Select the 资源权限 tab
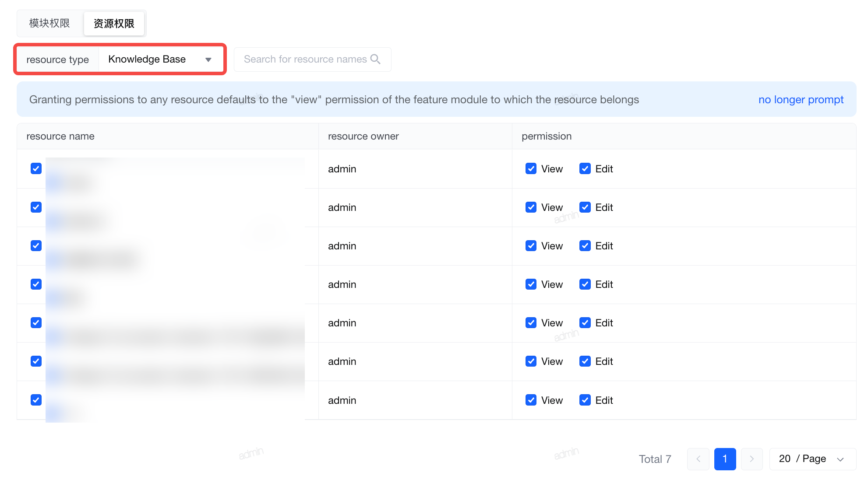This screenshot has height=490, width=868. 114,23
